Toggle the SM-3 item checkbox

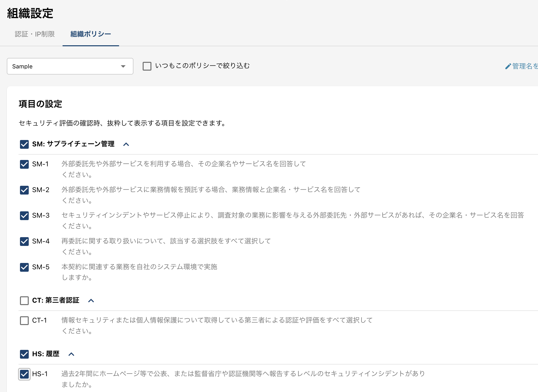[x=24, y=216]
